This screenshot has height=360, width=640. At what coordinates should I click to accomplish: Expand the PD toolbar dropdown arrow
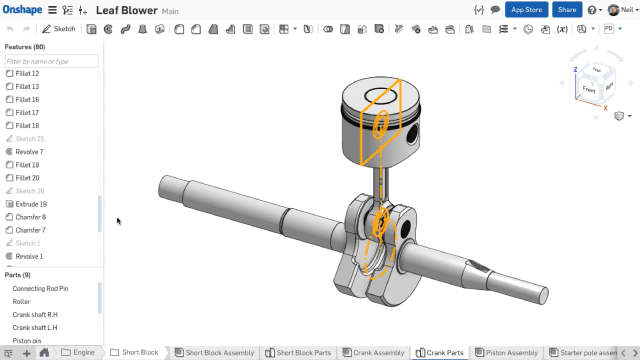coord(620,29)
